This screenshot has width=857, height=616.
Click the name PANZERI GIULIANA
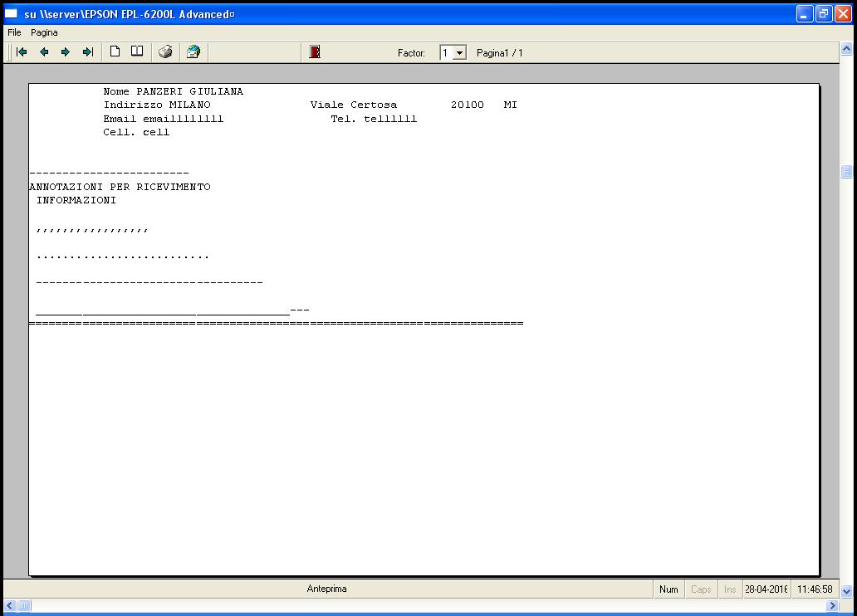point(189,91)
